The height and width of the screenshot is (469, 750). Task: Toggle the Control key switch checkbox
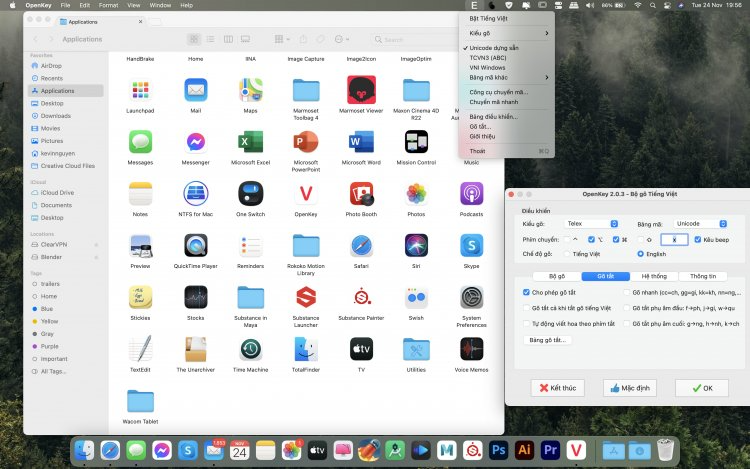click(x=567, y=240)
